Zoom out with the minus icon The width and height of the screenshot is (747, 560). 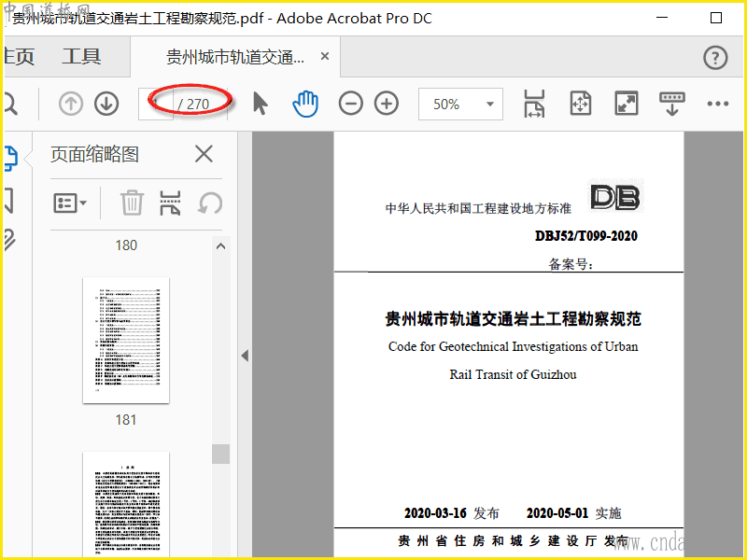(x=351, y=104)
